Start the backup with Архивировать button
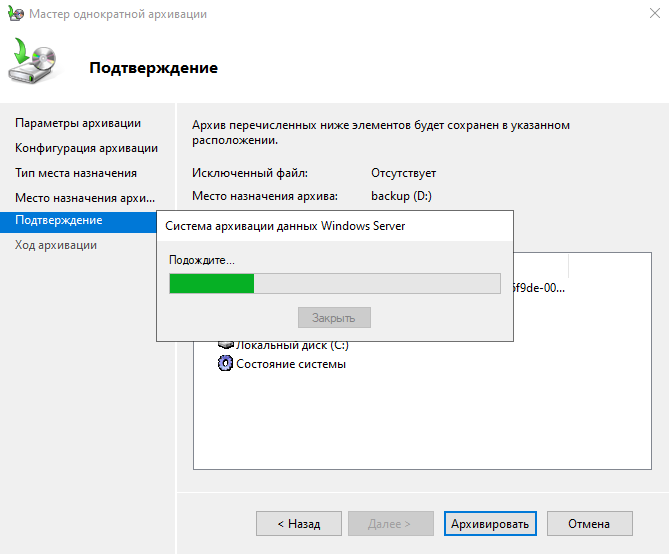 tap(490, 523)
